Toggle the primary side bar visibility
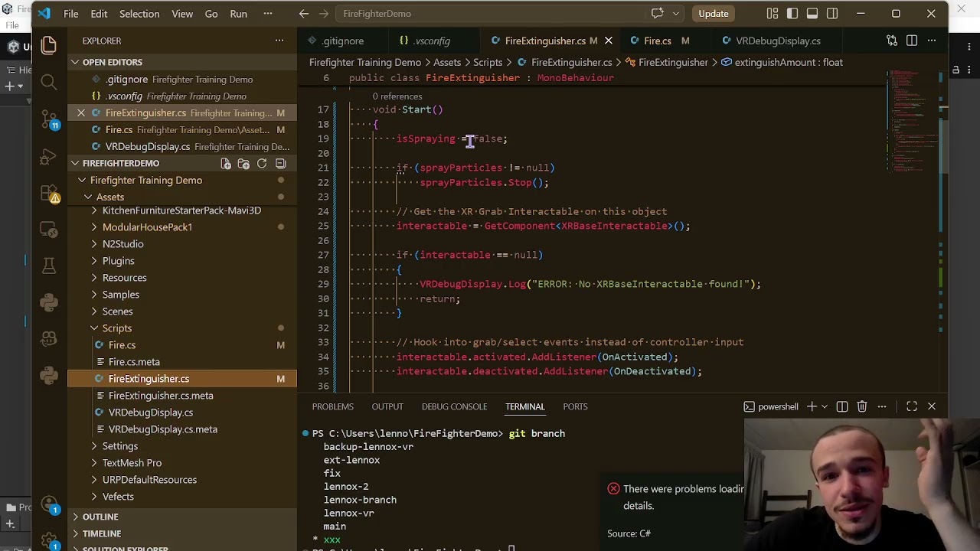This screenshot has height=551, width=980. pos(792,14)
